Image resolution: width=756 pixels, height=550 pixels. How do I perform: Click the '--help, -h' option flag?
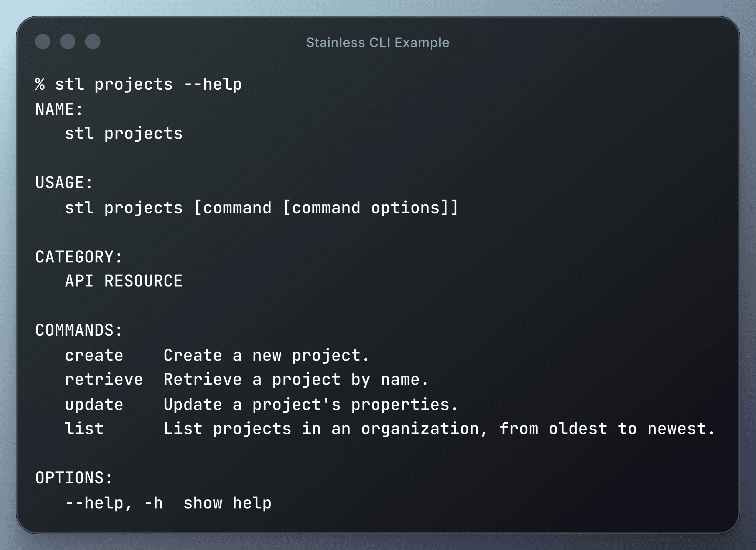[114, 503]
